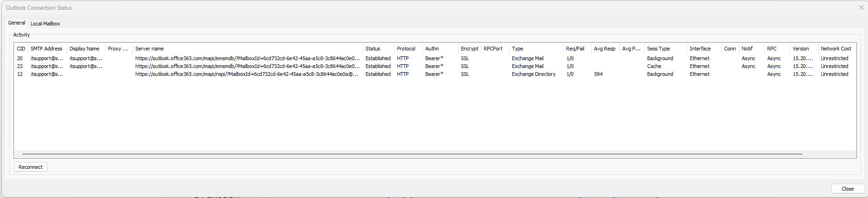Click the Avg Resp column header

pos(605,49)
